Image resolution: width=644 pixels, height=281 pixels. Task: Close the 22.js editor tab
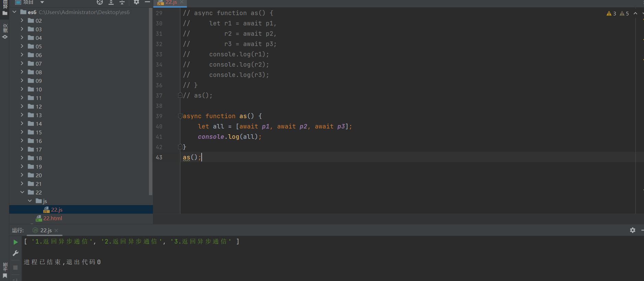182,2
